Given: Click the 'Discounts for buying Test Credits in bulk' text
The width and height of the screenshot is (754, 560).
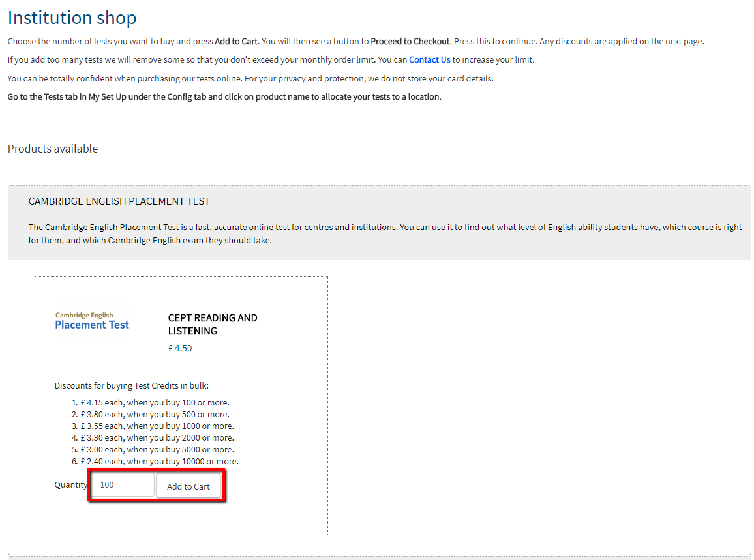Looking at the screenshot, I should [132, 385].
